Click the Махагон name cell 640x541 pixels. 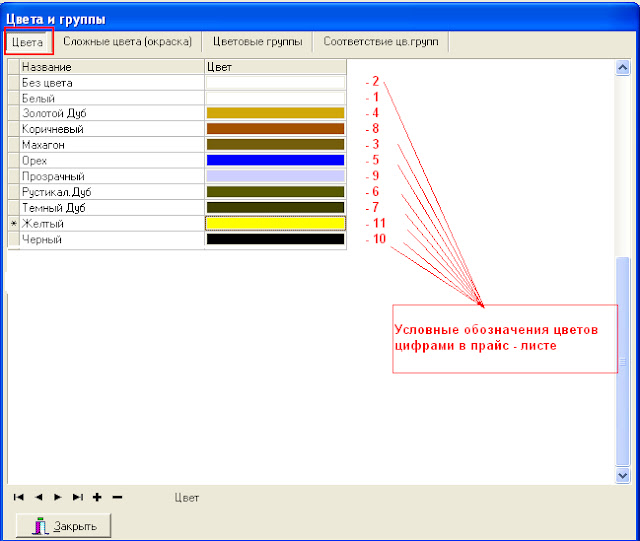tap(112, 145)
